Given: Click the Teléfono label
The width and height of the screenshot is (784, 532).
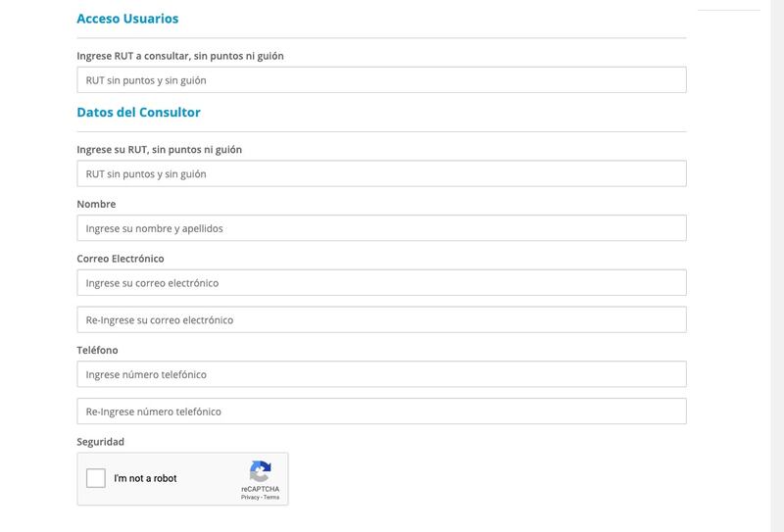Looking at the screenshot, I should click(97, 350).
